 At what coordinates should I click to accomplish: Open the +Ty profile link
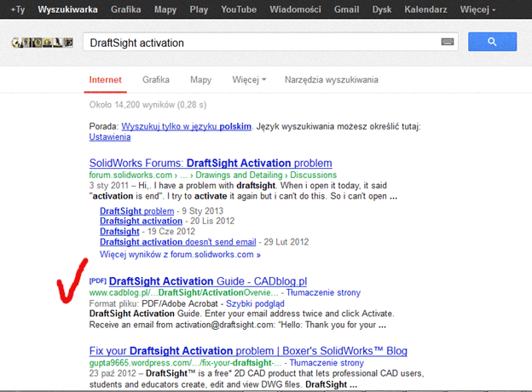click(x=18, y=9)
